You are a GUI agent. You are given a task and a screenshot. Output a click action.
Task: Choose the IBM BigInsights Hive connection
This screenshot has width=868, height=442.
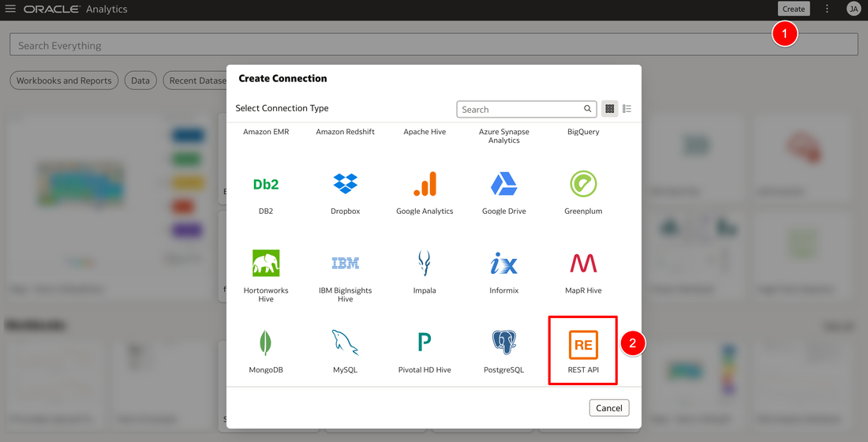(x=346, y=275)
